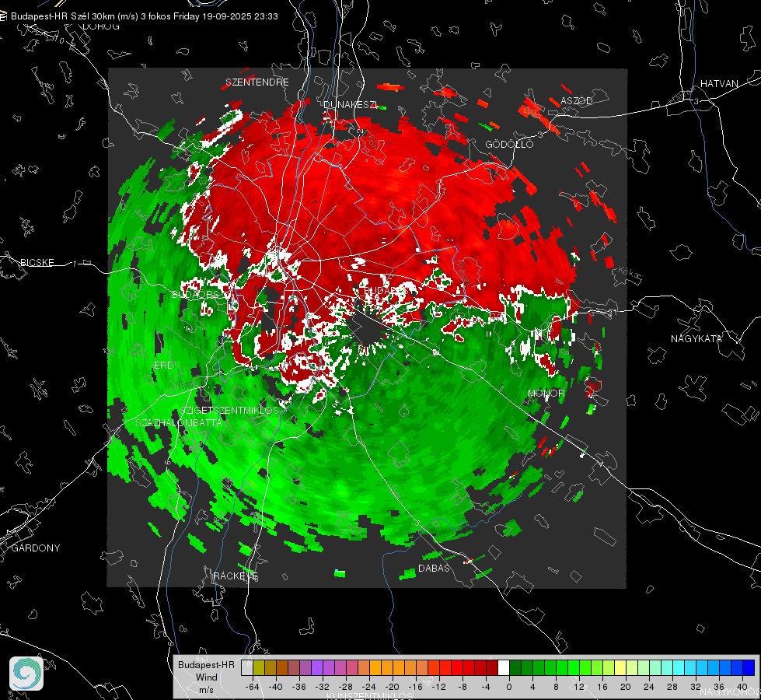This screenshot has height=700, width=761.
Task: Click the SZENTENDRE city label
Action: [257, 82]
